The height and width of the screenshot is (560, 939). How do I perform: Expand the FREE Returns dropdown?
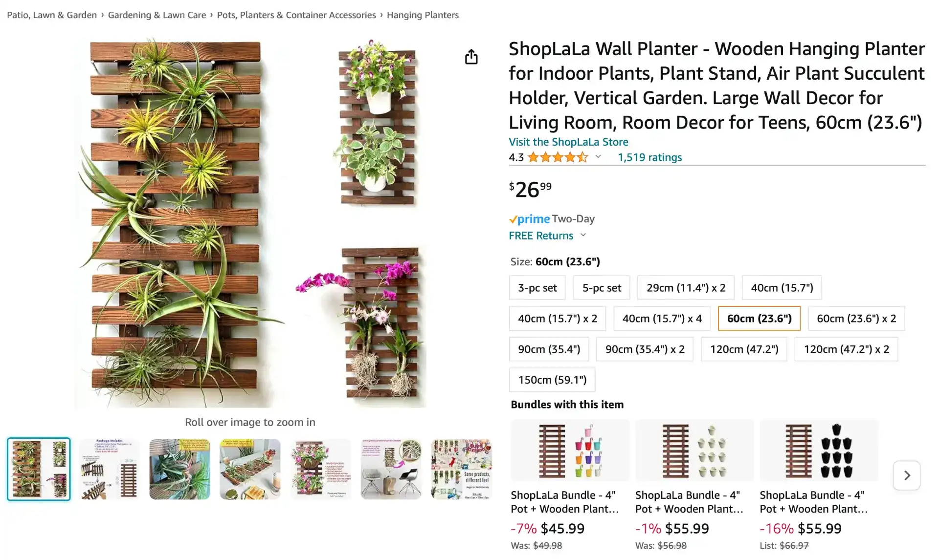pyautogui.click(x=583, y=235)
